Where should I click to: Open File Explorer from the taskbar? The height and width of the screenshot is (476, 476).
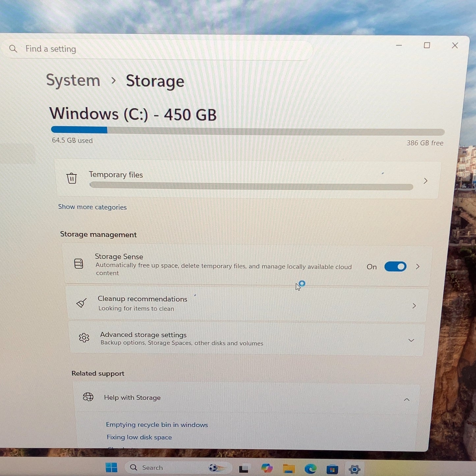pyautogui.click(x=289, y=468)
